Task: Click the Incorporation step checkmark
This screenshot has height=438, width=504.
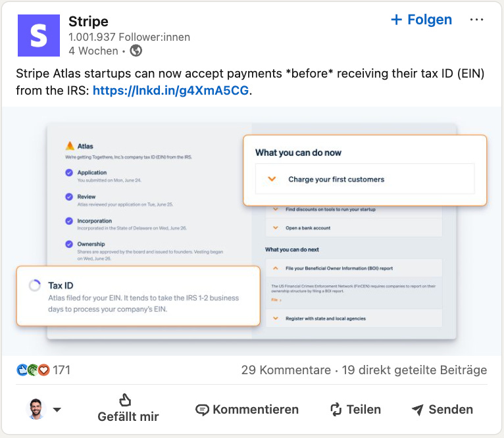Action: point(69,221)
